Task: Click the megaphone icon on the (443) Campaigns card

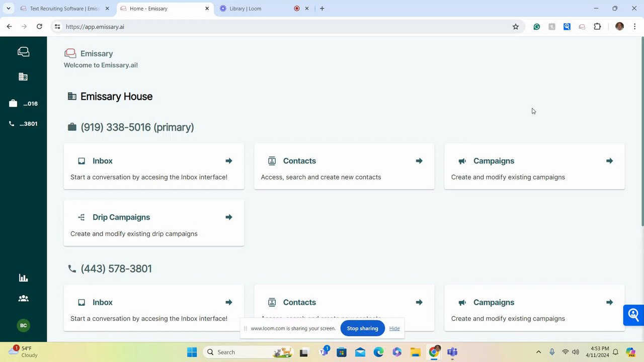Action: (x=462, y=302)
